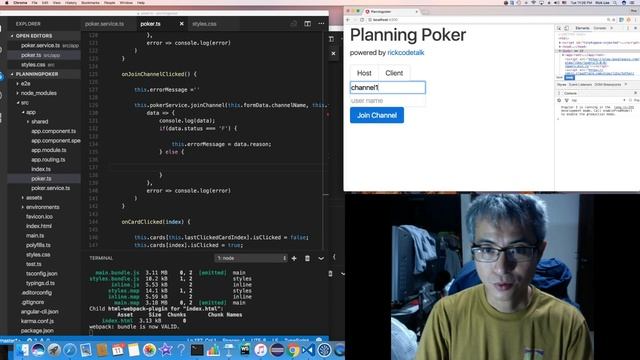
Task: Open Preview icon in the Dock
Action: click(85, 350)
